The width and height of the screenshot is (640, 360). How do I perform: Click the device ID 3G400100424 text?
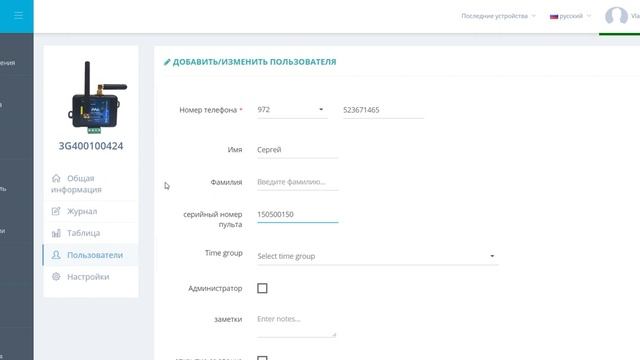pyautogui.click(x=91, y=146)
